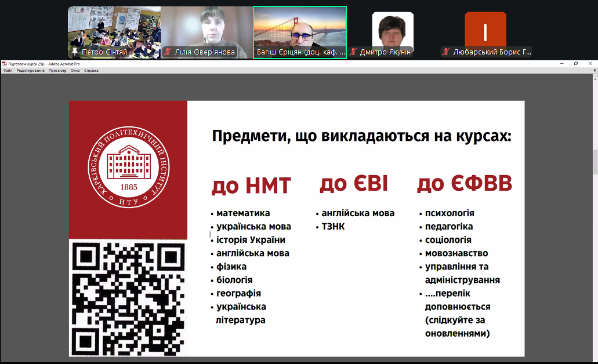This screenshot has width=598, height=364.
Task: Click the Adobe Acrobat PDF icon in title bar
Action: [4, 64]
